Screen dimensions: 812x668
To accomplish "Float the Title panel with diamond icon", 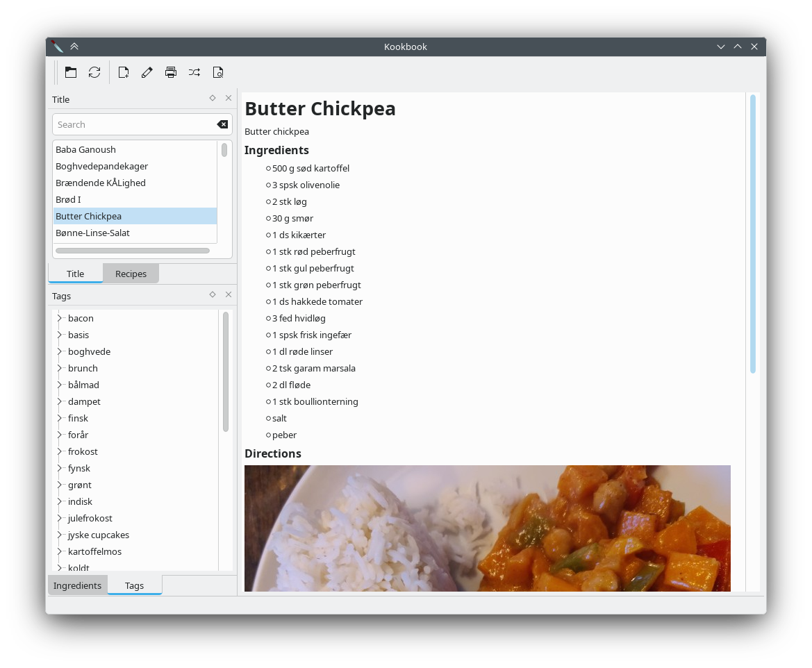I will coord(213,99).
